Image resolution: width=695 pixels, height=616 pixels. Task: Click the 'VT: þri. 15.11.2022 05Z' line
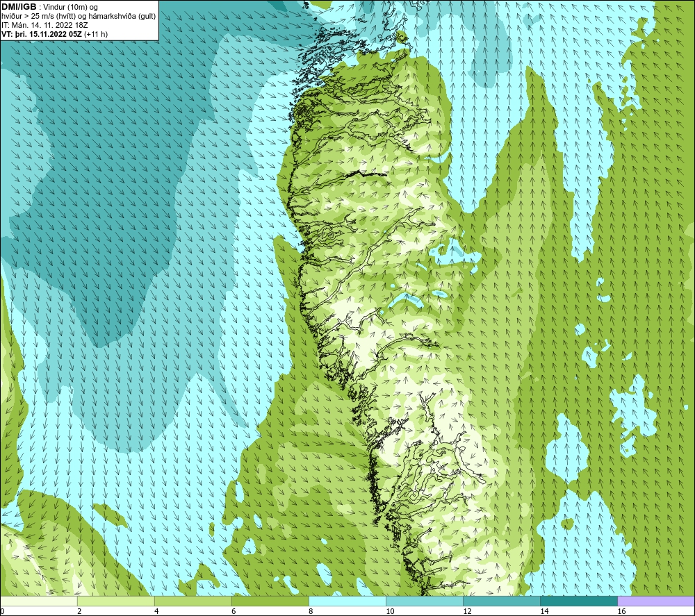54,34
